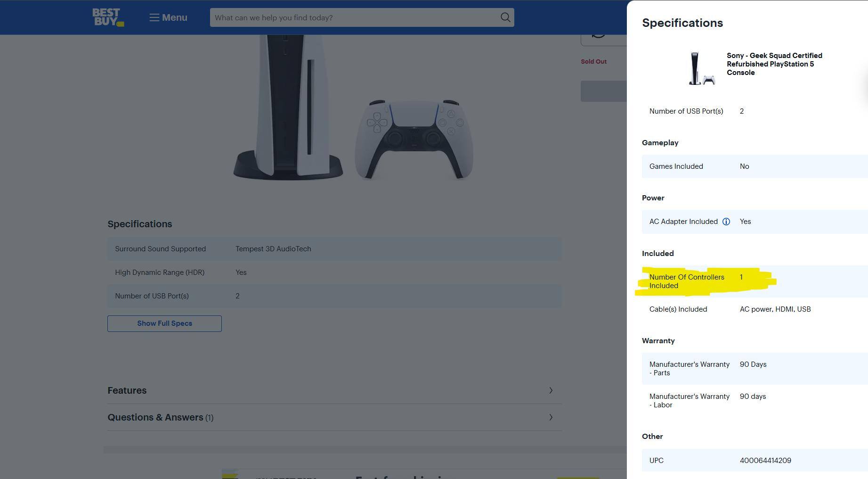Click the search magnifying glass icon
The image size is (868, 479).
tap(505, 17)
